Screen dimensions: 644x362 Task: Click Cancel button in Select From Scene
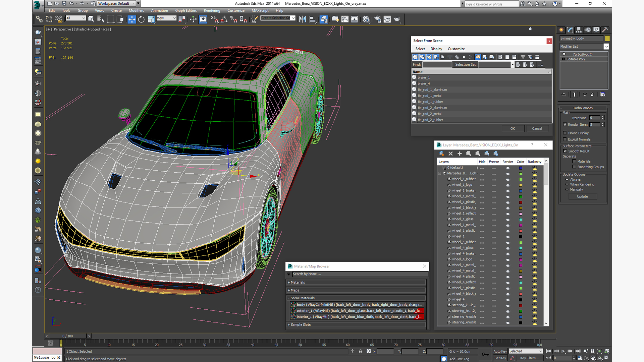pyautogui.click(x=537, y=128)
